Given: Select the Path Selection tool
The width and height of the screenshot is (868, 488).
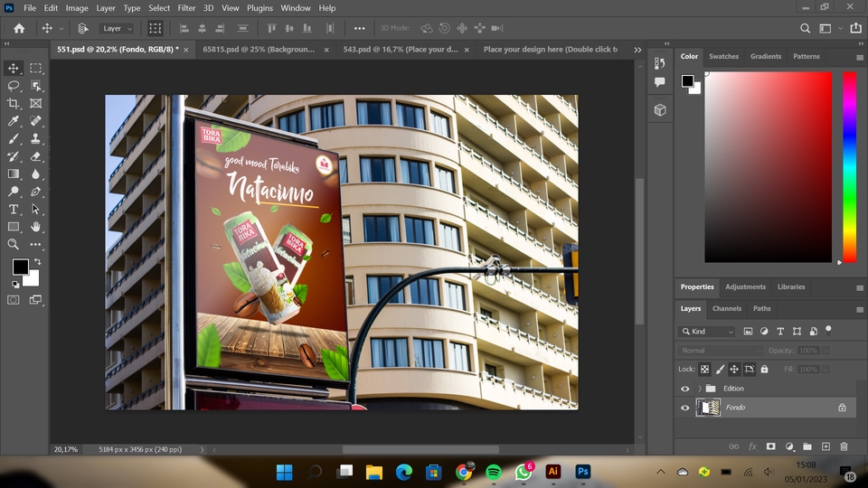Looking at the screenshot, I should pos(36,209).
